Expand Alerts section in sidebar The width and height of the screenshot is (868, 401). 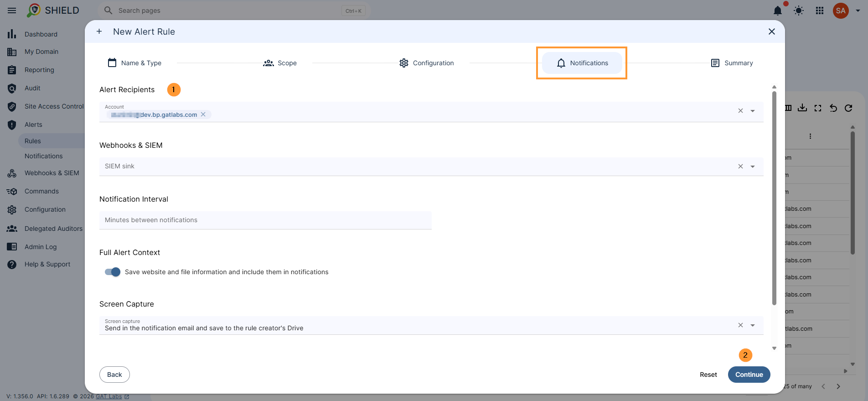coord(33,125)
